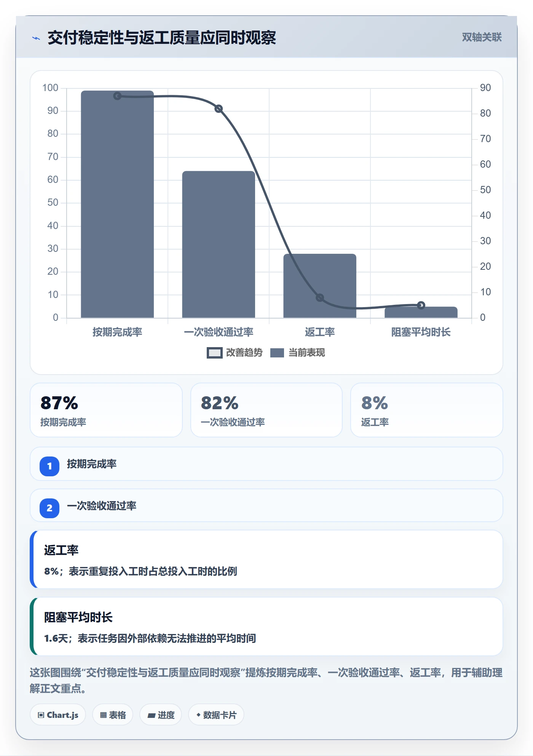
Task: Select the 87% 按期完成率 stat card
Action: [x=106, y=410]
